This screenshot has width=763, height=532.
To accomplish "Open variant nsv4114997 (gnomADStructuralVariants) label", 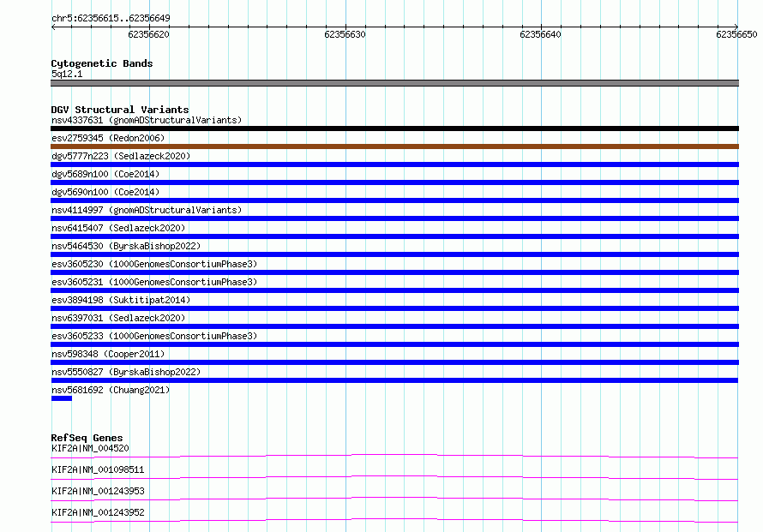I will pos(147,210).
